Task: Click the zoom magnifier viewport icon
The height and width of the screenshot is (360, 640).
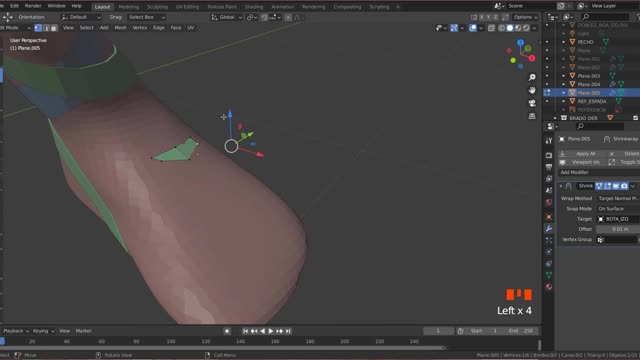Action: 532,78
